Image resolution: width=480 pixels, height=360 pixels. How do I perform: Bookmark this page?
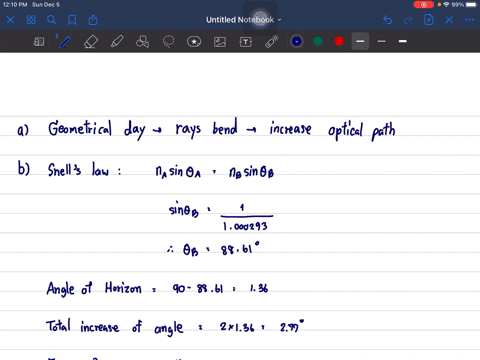tap(72, 20)
